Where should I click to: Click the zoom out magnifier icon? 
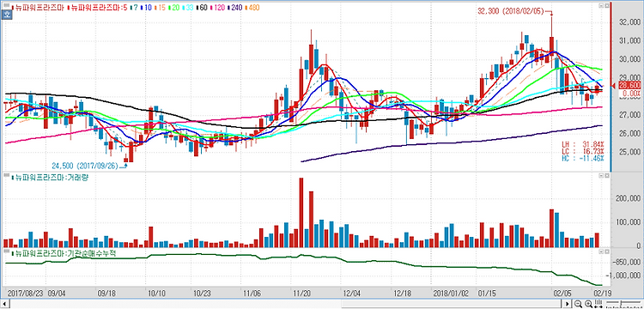click(578, 304)
